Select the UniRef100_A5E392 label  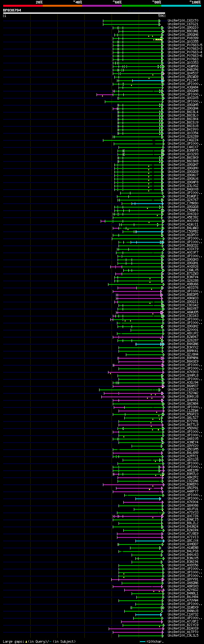pos(183,218)
